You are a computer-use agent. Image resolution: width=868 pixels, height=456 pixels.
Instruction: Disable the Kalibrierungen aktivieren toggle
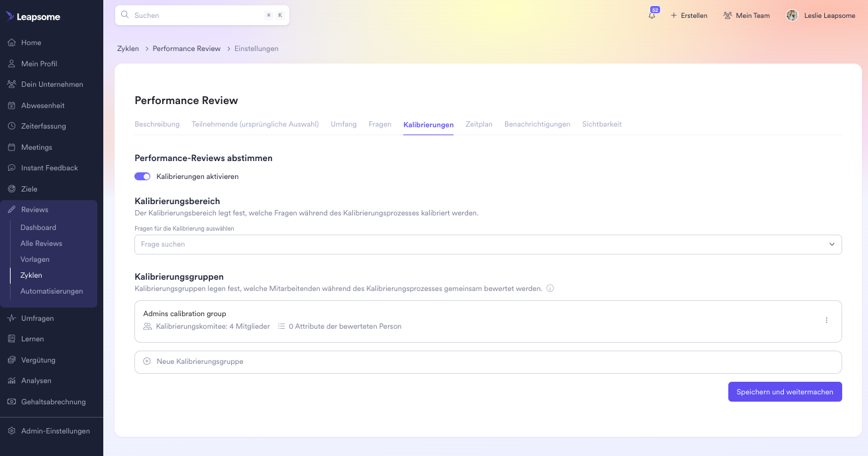pyautogui.click(x=142, y=177)
